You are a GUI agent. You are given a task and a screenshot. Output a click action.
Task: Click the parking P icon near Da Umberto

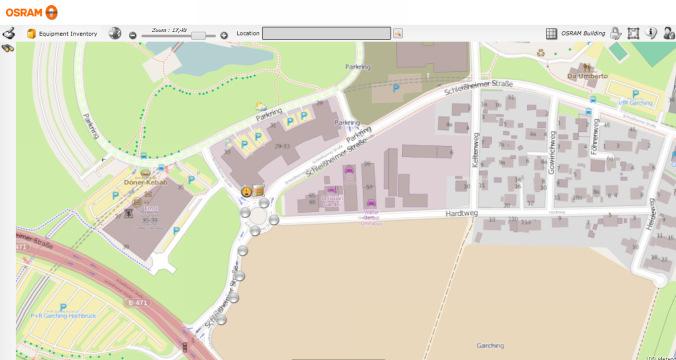(635, 94)
